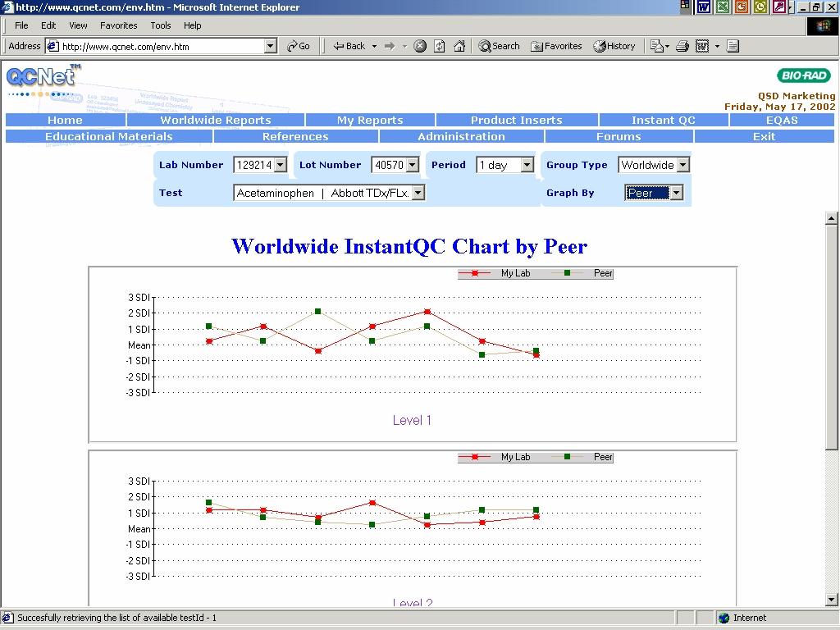Click the Level 1 chart label

click(x=412, y=420)
